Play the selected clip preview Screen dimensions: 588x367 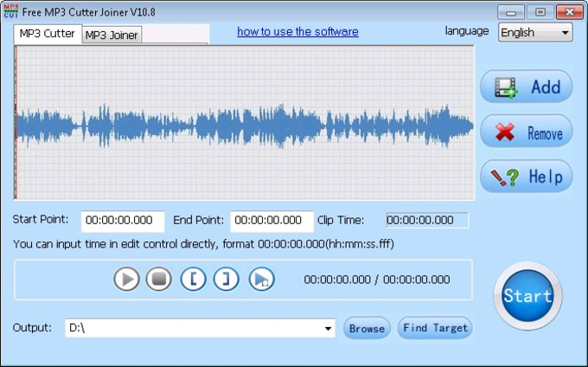tap(261, 280)
